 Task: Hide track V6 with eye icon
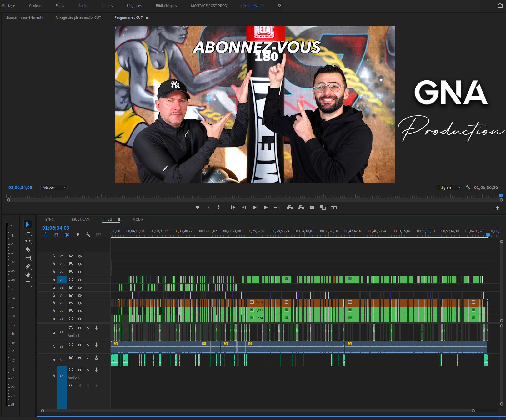pyautogui.click(x=80, y=280)
